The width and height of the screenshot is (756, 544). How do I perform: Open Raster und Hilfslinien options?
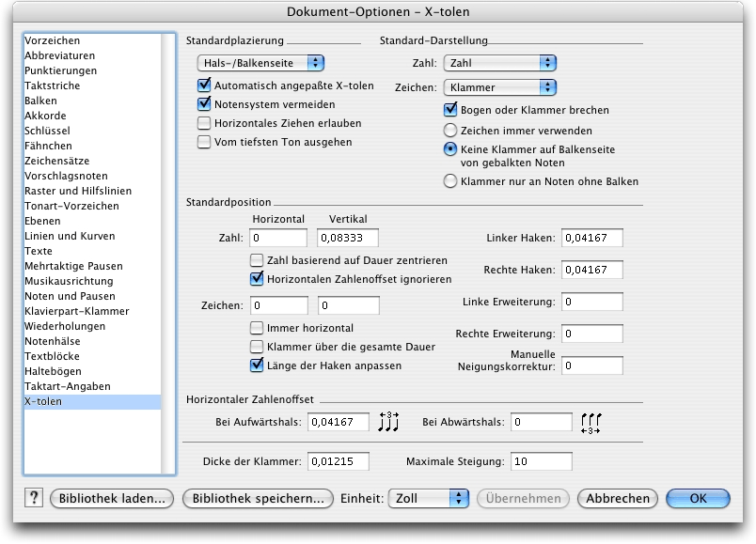[92, 191]
